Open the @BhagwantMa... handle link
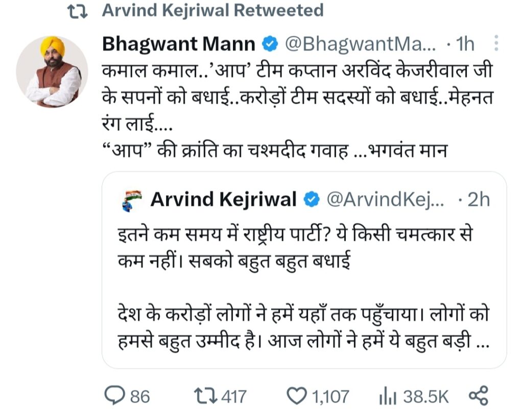The width and height of the screenshot is (523, 420). [x=360, y=45]
